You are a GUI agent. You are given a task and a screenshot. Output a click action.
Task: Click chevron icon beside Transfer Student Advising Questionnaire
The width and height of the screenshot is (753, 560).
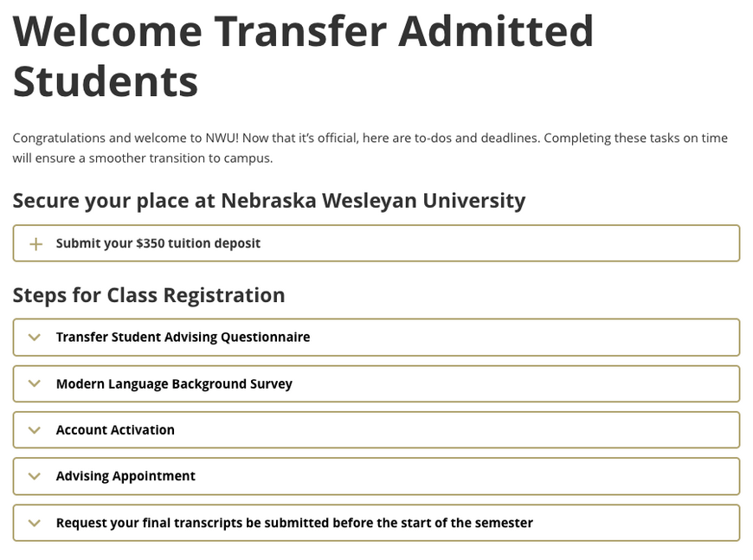click(x=35, y=338)
